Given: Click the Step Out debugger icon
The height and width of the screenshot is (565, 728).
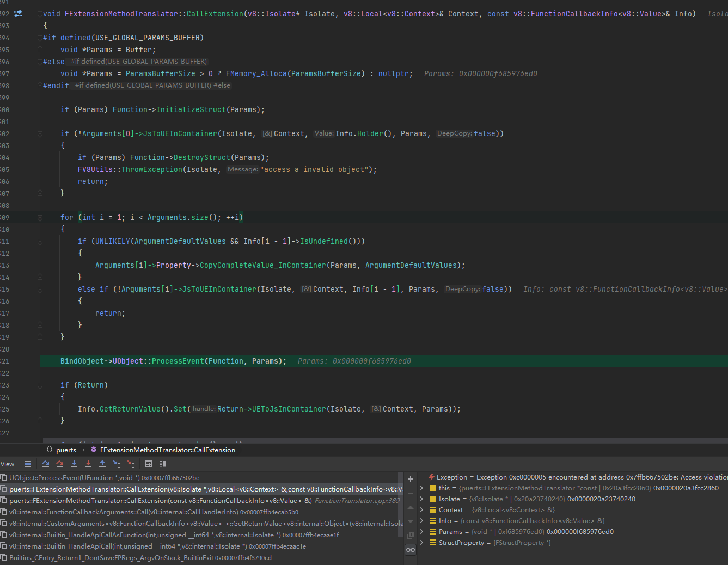Looking at the screenshot, I should [102, 464].
